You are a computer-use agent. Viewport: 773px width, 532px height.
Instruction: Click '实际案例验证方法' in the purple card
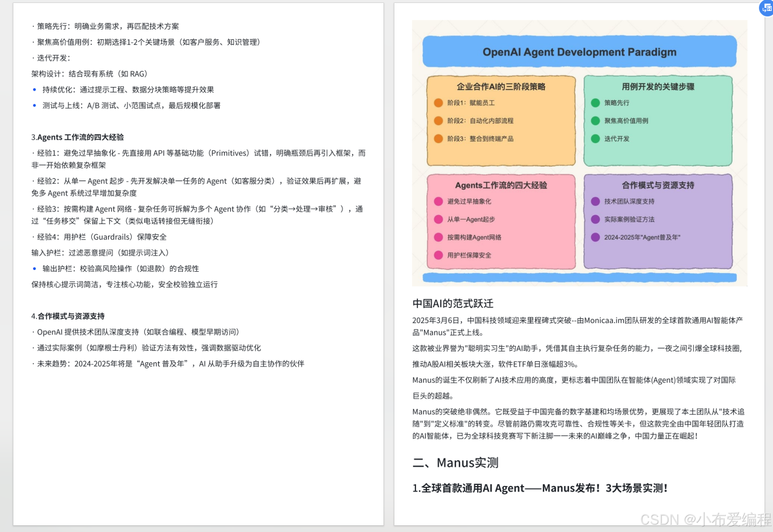629,219
